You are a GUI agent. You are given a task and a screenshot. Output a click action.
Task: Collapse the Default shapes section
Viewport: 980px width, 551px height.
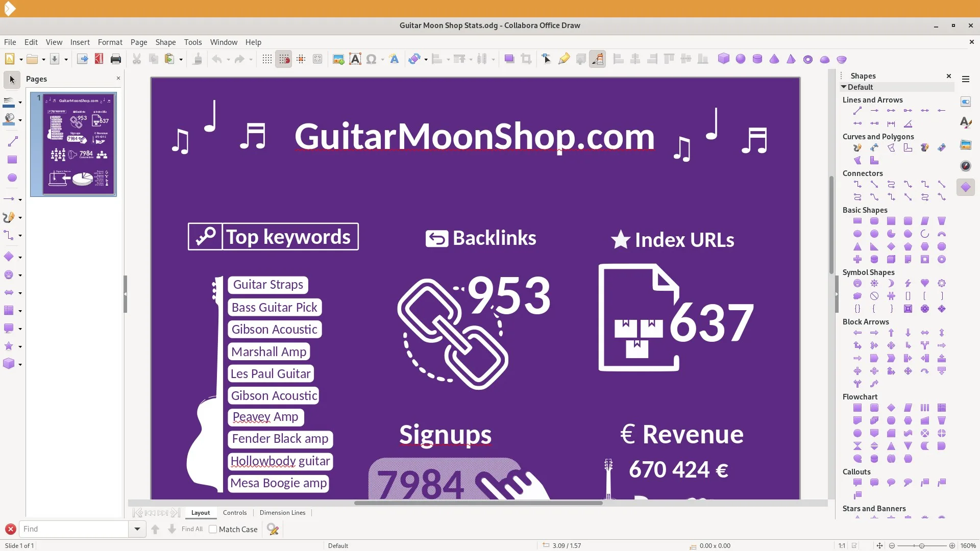point(844,87)
